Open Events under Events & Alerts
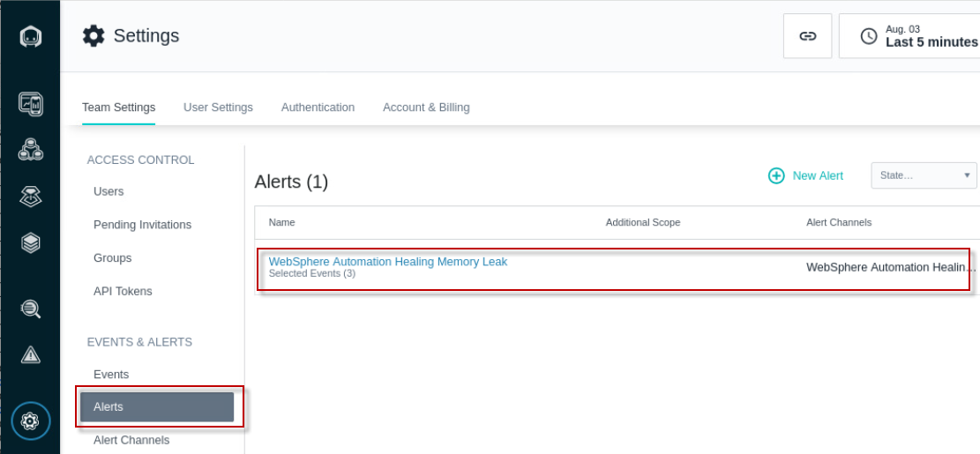 111,374
